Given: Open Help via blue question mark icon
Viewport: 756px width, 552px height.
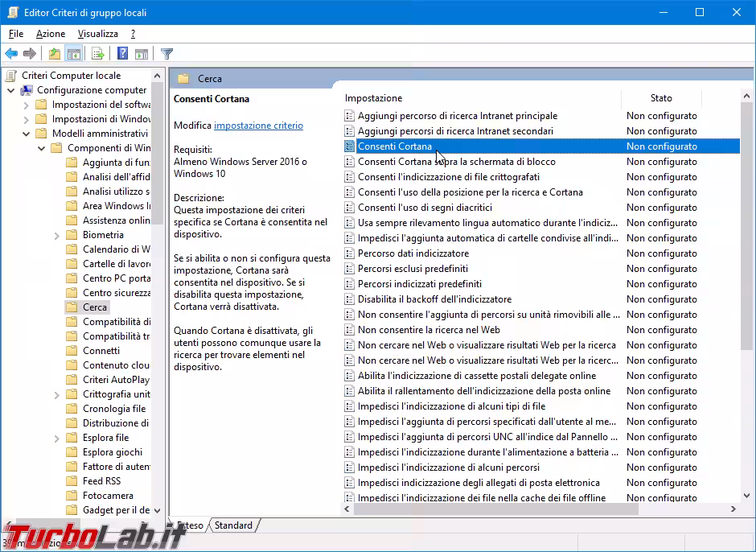Looking at the screenshot, I should pyautogui.click(x=122, y=54).
